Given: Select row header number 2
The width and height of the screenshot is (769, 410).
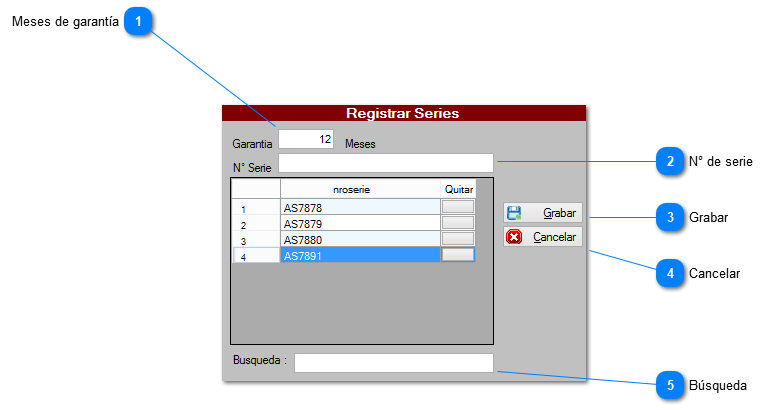Looking at the screenshot, I should (x=256, y=223).
